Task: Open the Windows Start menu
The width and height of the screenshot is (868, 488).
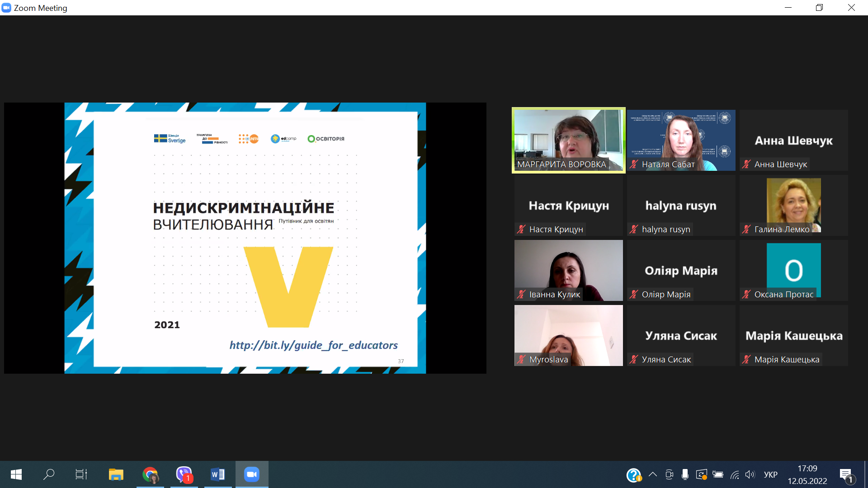Action: (16, 474)
